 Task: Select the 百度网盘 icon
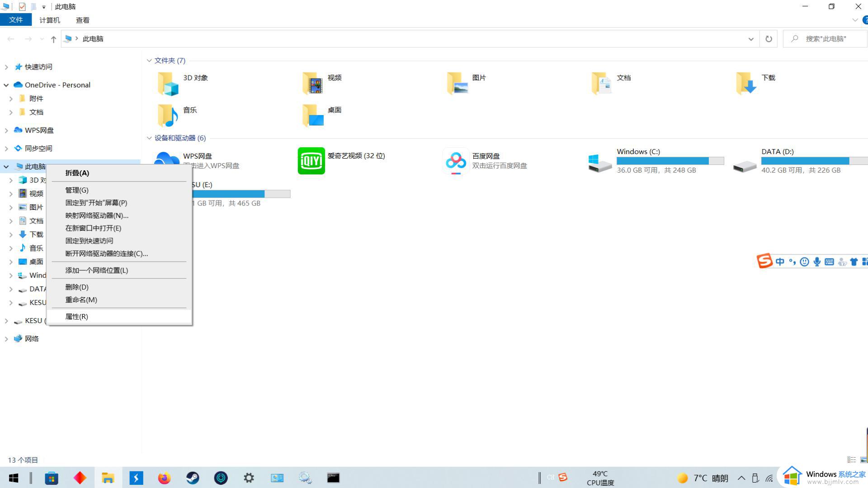(x=456, y=161)
